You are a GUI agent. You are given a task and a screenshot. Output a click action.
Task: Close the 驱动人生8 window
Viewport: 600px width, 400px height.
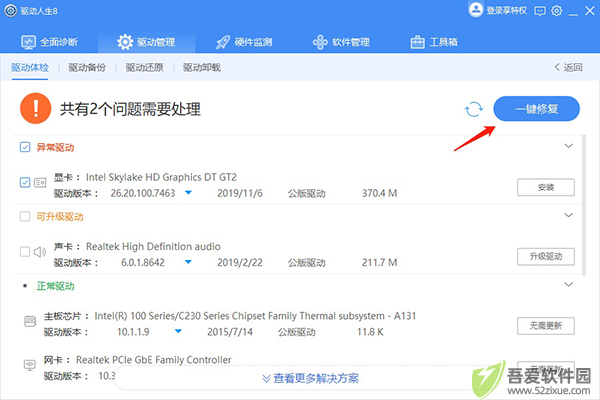click(x=590, y=11)
